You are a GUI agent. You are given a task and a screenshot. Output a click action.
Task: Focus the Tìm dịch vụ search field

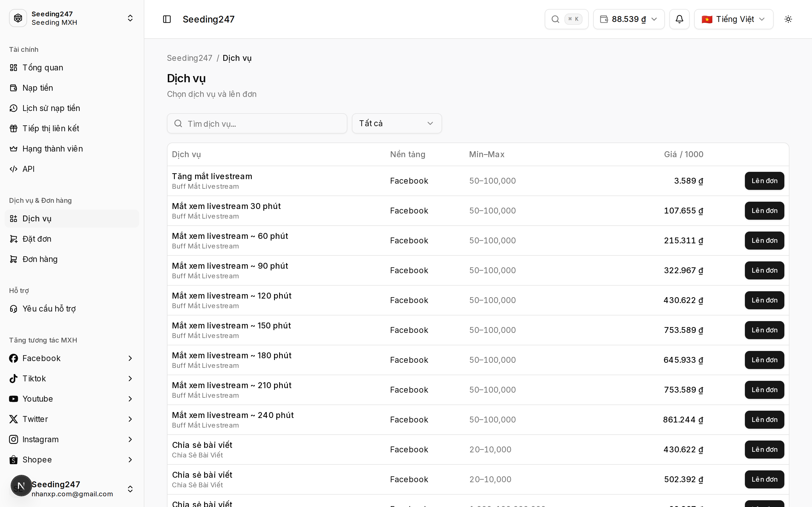click(x=257, y=123)
